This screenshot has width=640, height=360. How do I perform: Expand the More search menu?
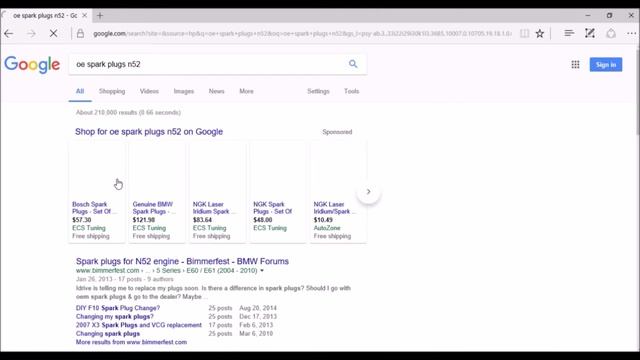pos(246,91)
